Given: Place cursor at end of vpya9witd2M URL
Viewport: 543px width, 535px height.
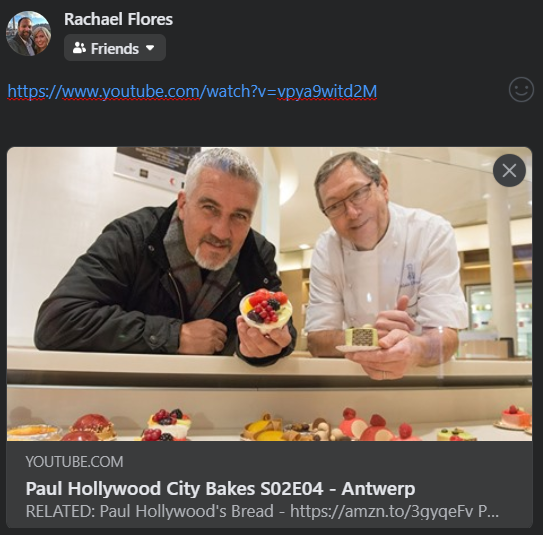Looking at the screenshot, I should [377, 91].
